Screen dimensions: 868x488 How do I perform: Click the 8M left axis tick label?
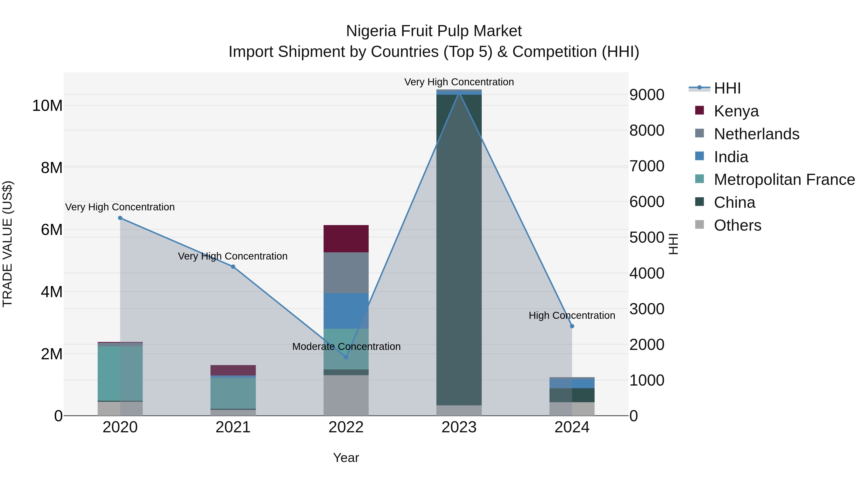point(52,168)
